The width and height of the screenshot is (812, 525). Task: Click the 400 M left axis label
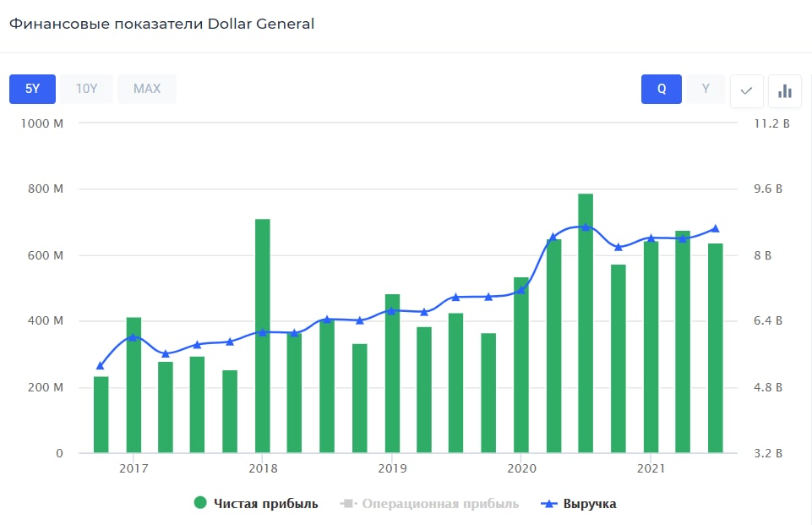click(x=46, y=320)
